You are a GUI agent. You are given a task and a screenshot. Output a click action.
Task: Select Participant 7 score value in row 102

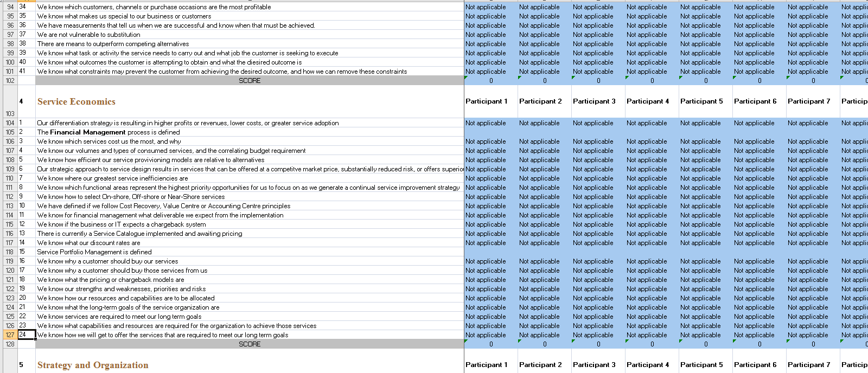coord(813,81)
